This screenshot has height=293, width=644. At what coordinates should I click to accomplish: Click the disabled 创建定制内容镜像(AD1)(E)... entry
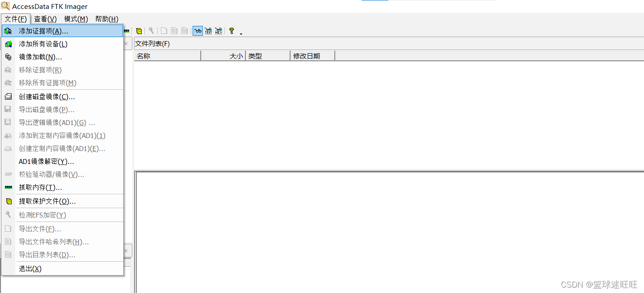(x=62, y=148)
